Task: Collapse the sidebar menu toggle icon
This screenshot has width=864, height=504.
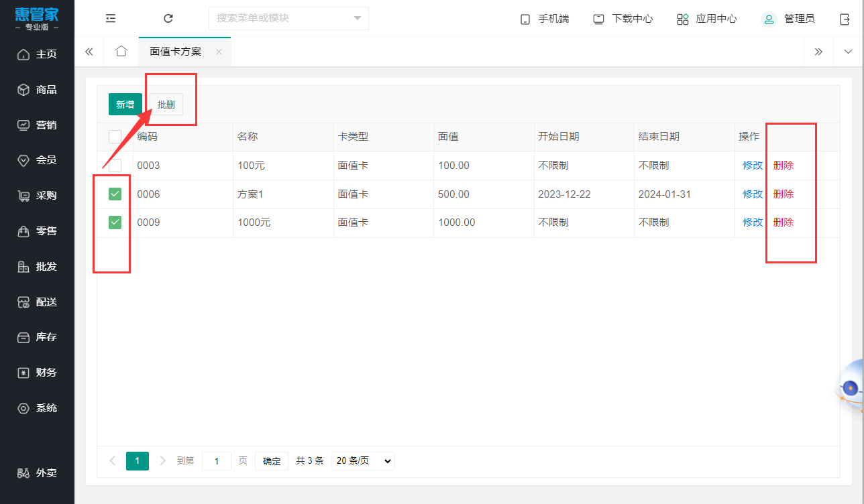Action: 111,19
